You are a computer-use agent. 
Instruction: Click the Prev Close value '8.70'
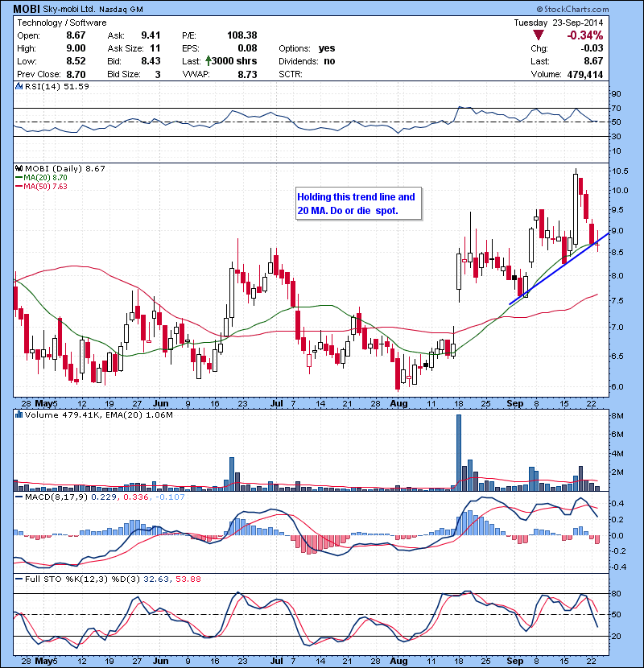click(x=76, y=75)
